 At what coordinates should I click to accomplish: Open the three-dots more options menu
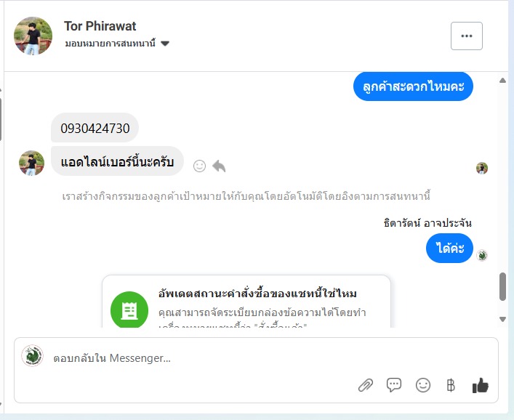tap(467, 36)
